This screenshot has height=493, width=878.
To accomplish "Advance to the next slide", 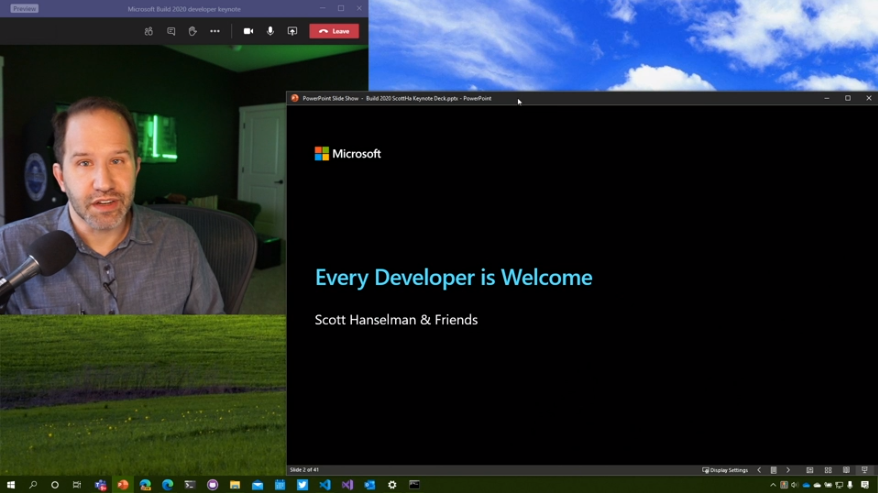I will (x=788, y=470).
